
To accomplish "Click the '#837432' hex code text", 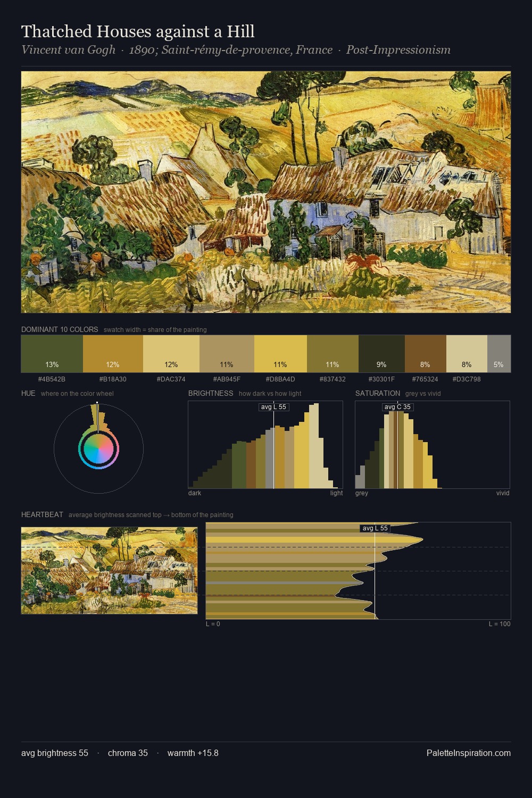I will (x=332, y=379).
